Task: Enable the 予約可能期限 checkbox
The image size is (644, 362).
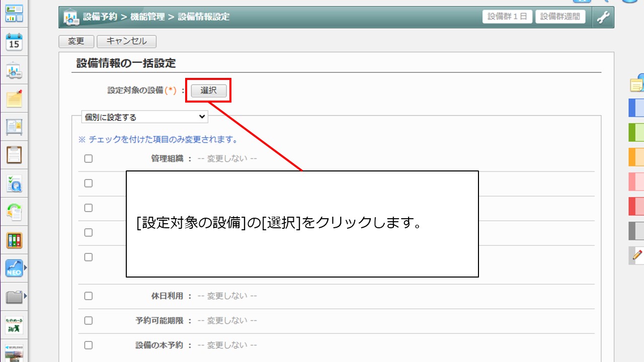Action: pyautogui.click(x=89, y=320)
